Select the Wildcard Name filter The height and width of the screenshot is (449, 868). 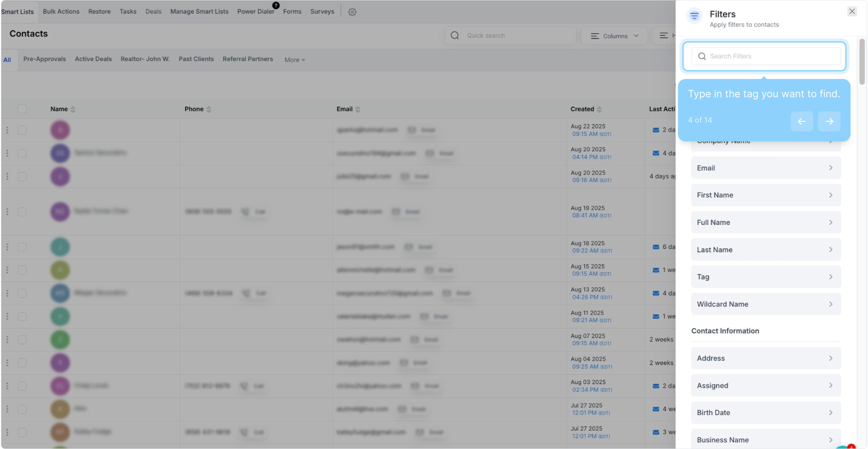pos(765,304)
